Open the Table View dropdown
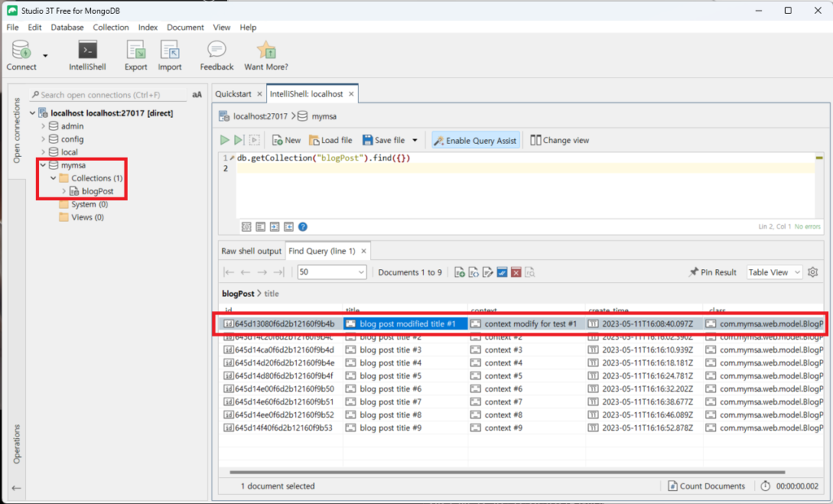Image resolution: width=833 pixels, height=504 pixels. [774, 272]
